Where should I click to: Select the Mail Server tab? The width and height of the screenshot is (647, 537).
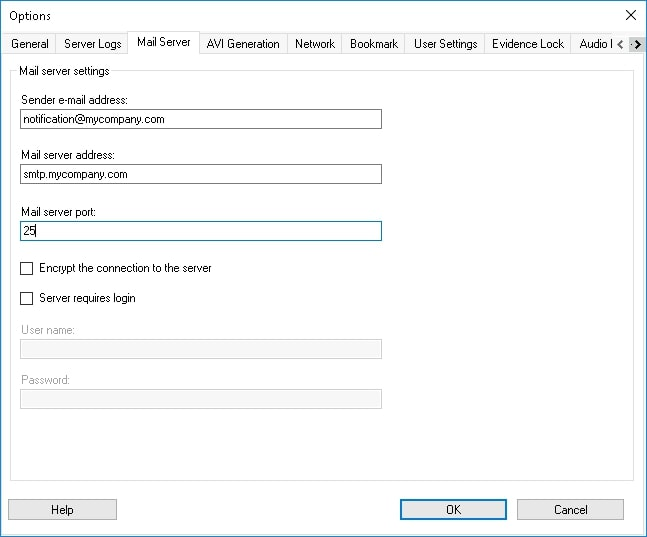[x=163, y=43]
